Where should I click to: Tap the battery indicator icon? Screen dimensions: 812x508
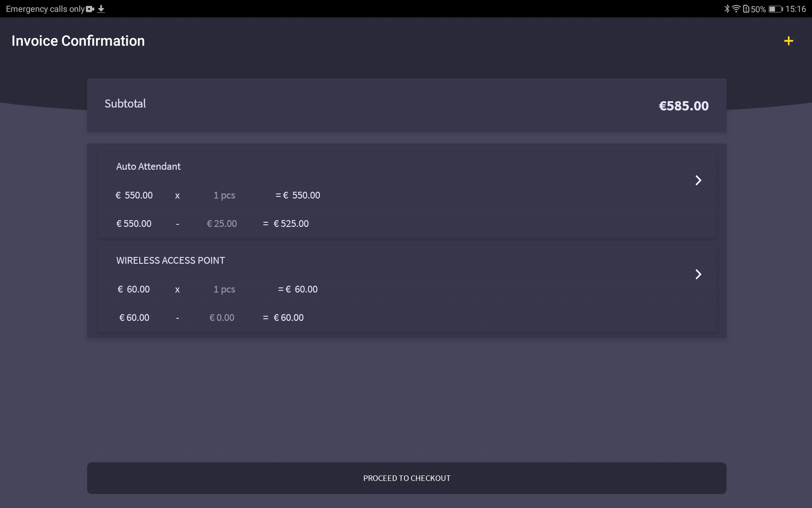[x=775, y=9]
